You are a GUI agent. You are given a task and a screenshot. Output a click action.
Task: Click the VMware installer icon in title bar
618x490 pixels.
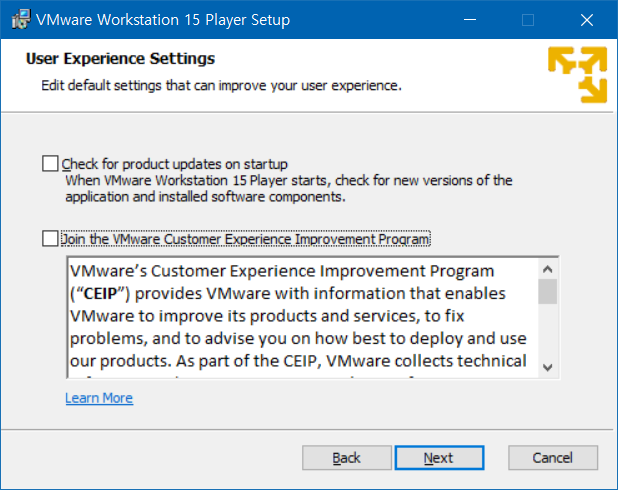(21, 19)
